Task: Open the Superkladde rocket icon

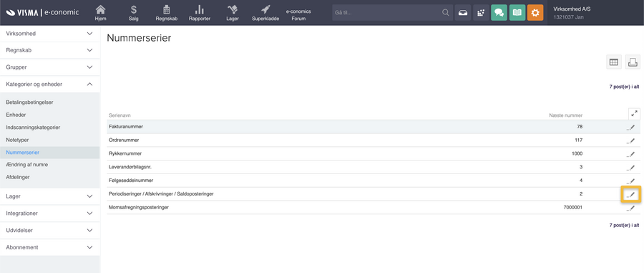Action: (265, 9)
